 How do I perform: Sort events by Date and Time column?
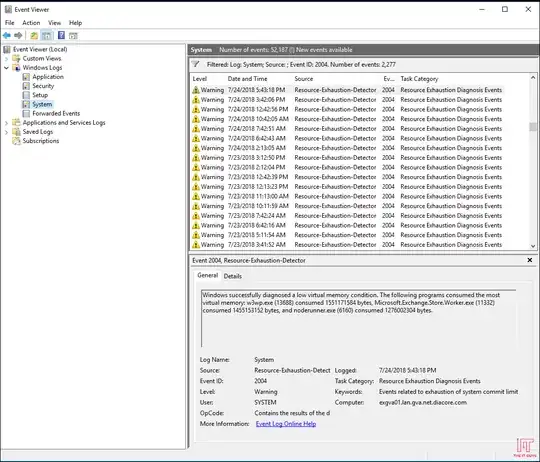pyautogui.click(x=247, y=79)
